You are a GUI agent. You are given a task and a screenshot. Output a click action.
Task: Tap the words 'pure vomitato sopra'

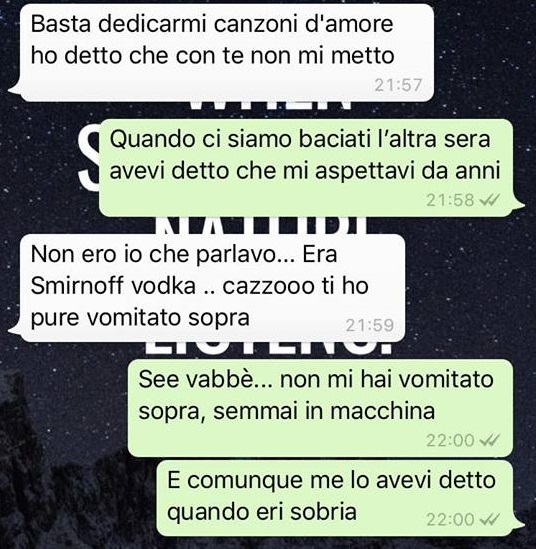point(140,318)
